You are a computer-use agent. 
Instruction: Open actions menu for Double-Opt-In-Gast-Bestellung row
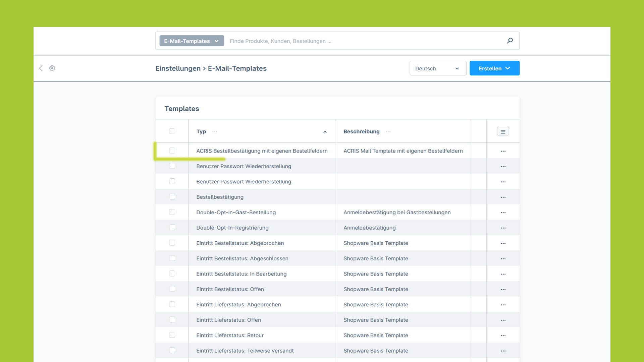click(x=503, y=213)
